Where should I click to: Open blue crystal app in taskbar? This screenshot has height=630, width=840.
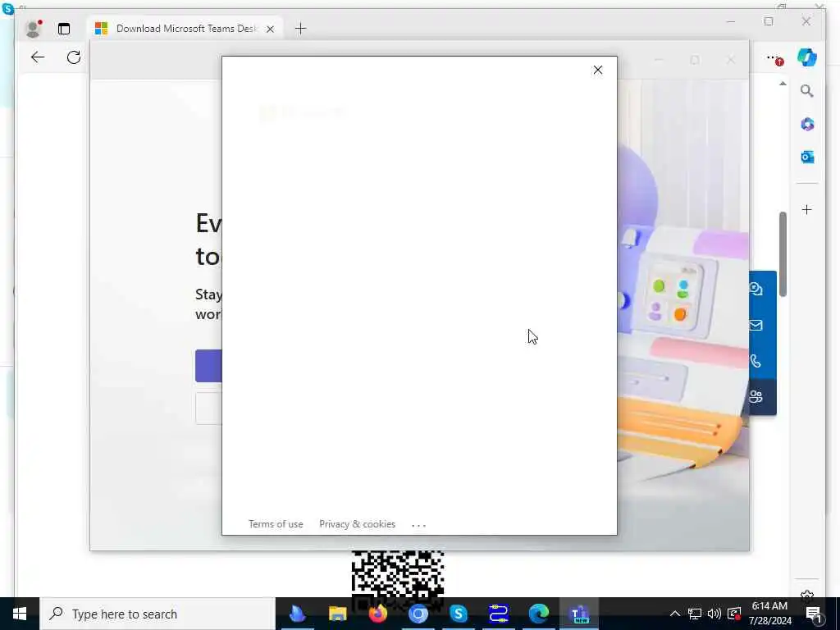[297, 614]
